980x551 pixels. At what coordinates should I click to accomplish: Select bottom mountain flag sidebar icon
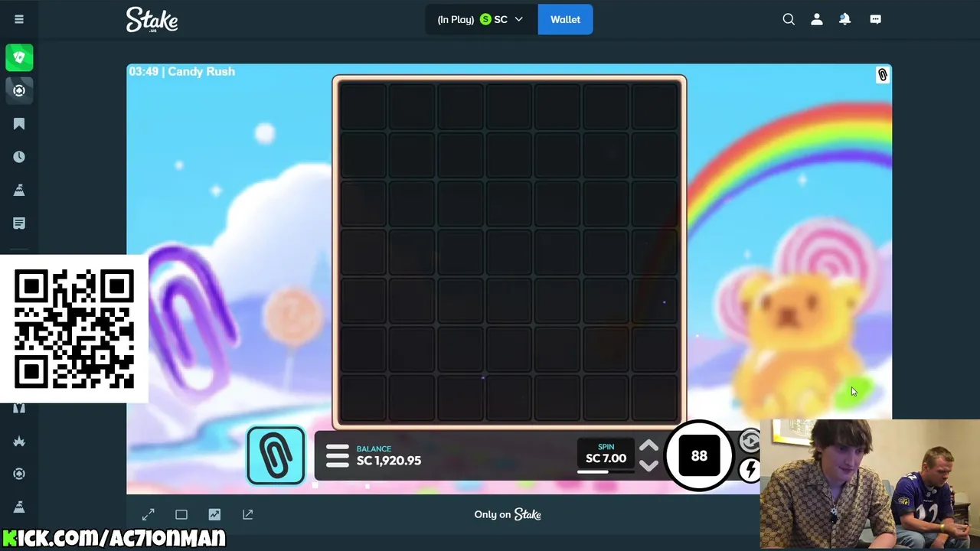19,507
